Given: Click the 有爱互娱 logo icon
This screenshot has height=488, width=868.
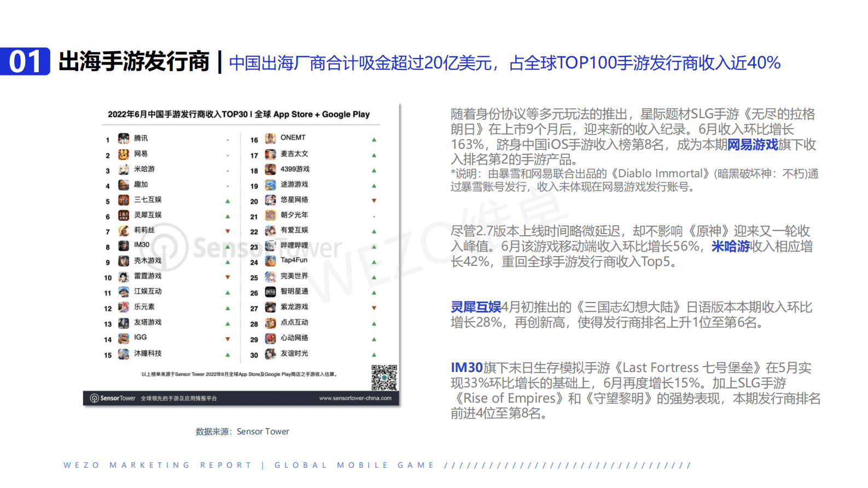Looking at the screenshot, I should (x=271, y=231).
